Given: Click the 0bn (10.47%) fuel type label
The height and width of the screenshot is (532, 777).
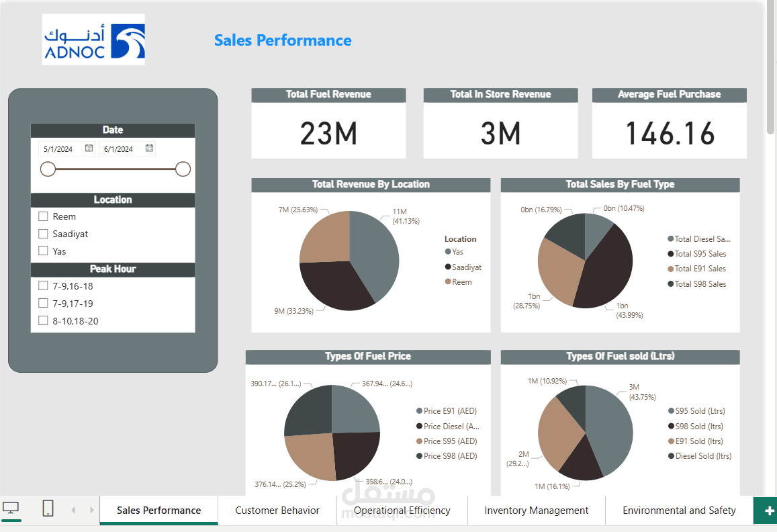Looking at the screenshot, I should [x=624, y=208].
